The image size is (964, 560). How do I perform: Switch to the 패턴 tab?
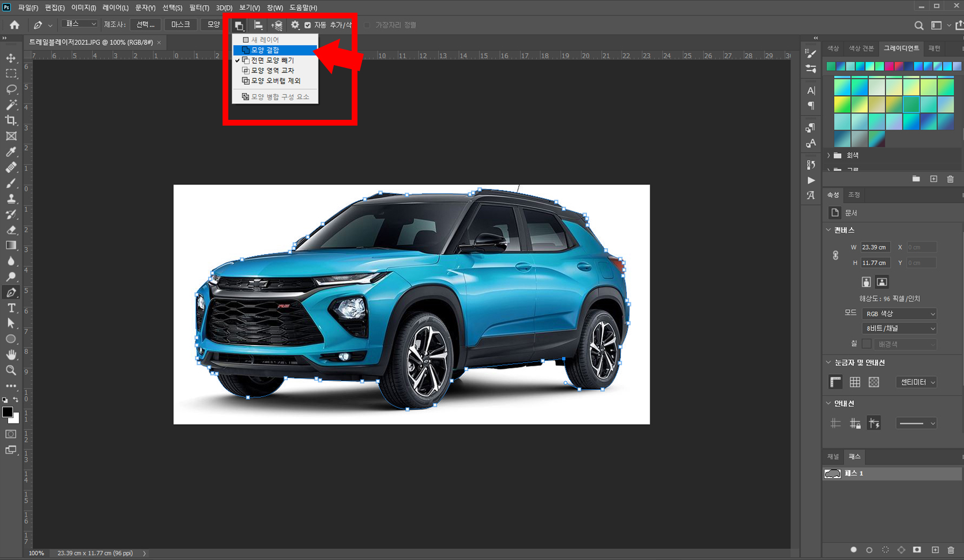coord(935,48)
